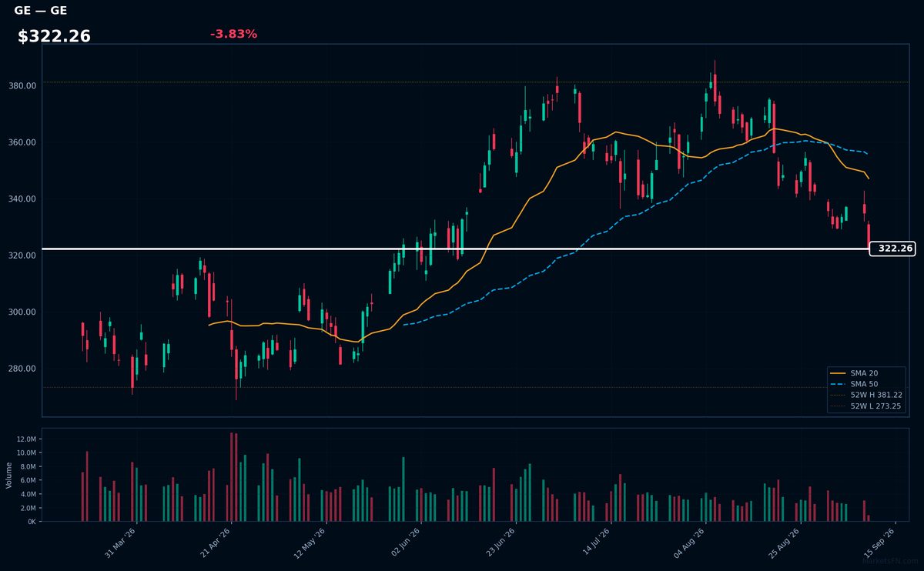The image size is (924, 571).
Task: Click the -3.83% change percentage
Action: point(233,34)
